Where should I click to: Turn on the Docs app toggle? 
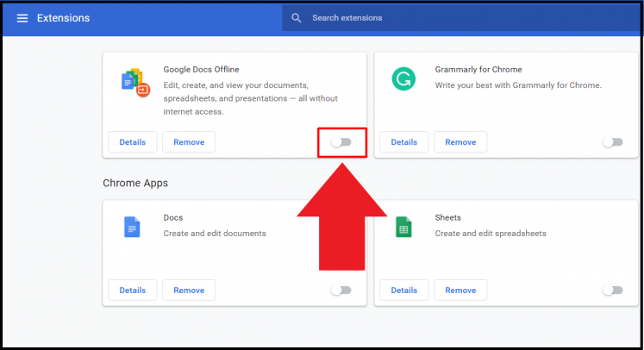(341, 291)
